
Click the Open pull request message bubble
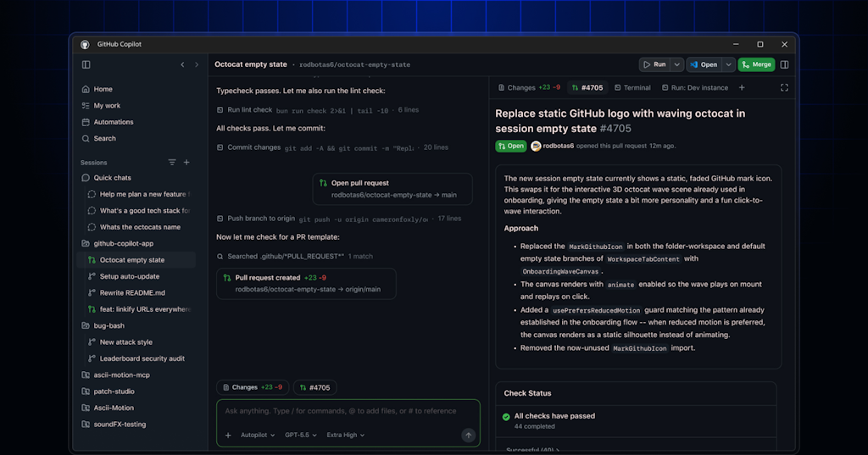pos(392,189)
